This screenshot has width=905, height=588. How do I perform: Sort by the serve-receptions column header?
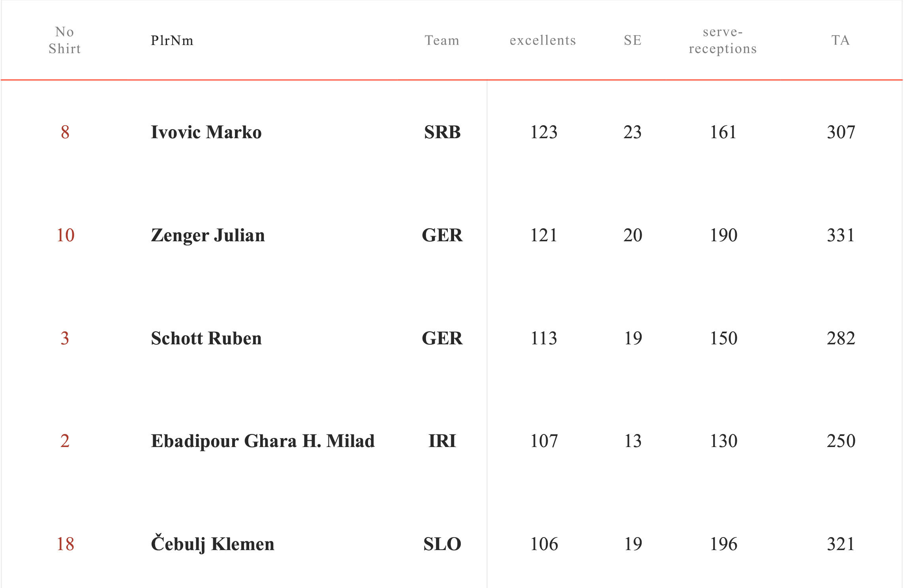pos(723,40)
